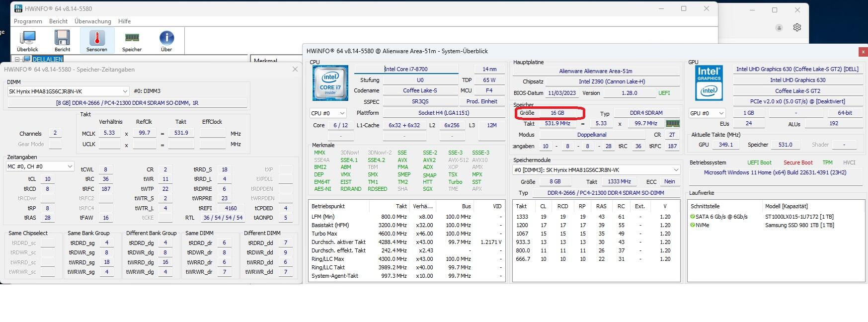
Task: Click the 8 GB DDR4-2666 module description
Action: [127, 103]
